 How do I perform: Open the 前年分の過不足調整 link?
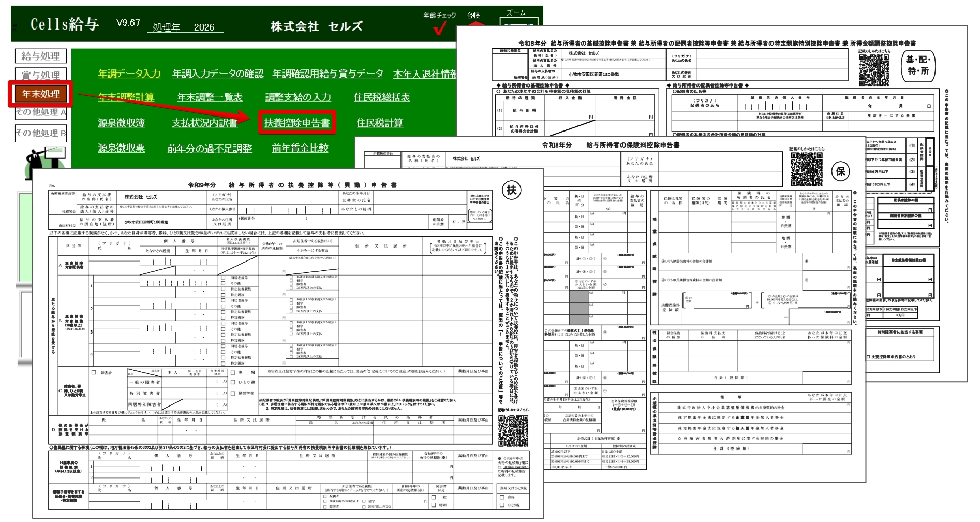210,149
